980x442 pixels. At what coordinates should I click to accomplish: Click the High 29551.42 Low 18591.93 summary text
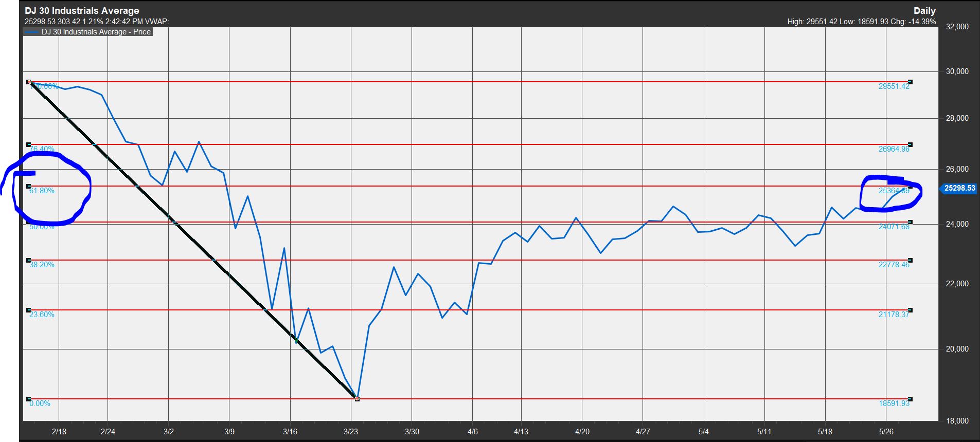pos(862,22)
